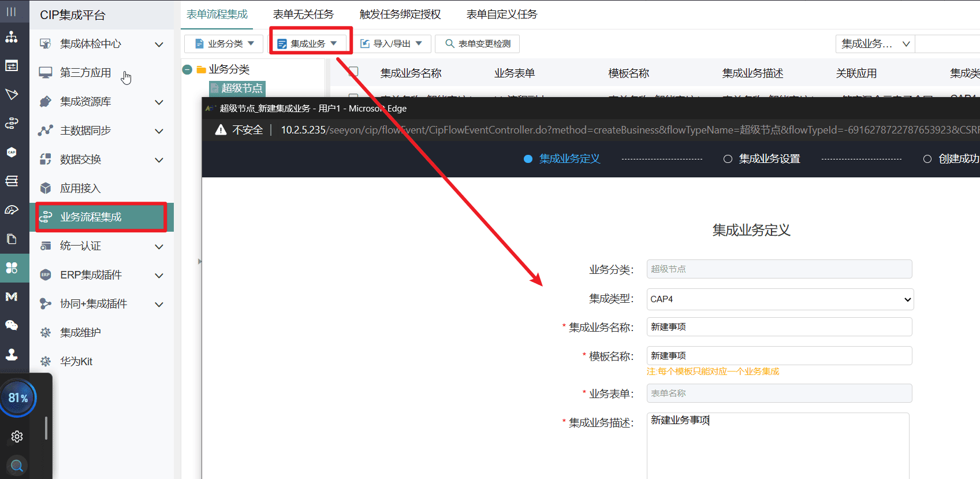980x479 pixels.
Task: Click the 集成业务名称 column header
Action: coord(411,73)
